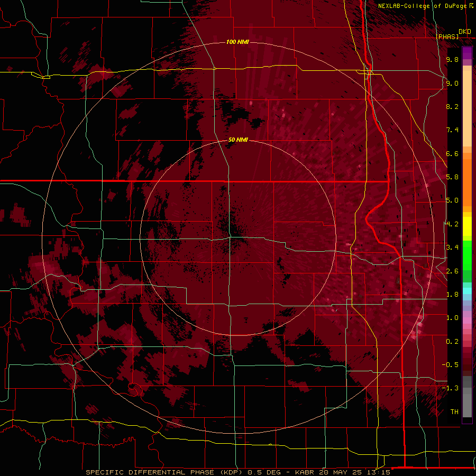Screen dimensions: 476x476
Task: Click the 100 NMI range ring label
Action: pos(237,42)
